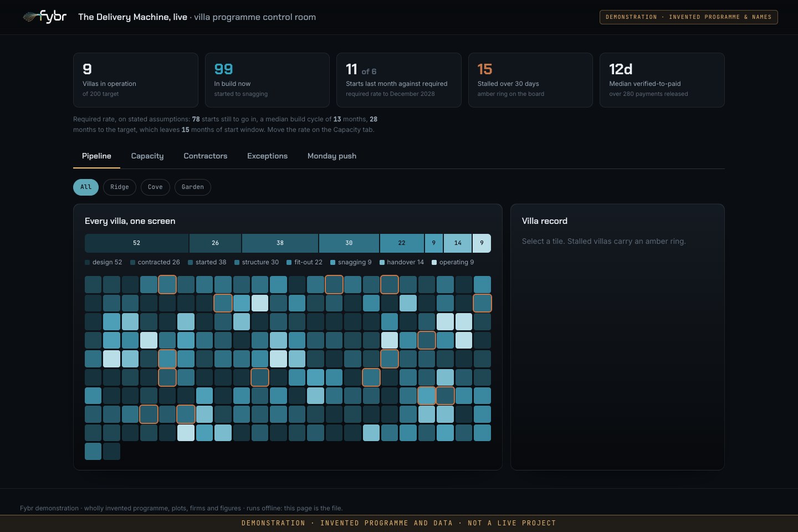Click the 'of 200 target' text
The image size is (798, 532).
point(101,94)
